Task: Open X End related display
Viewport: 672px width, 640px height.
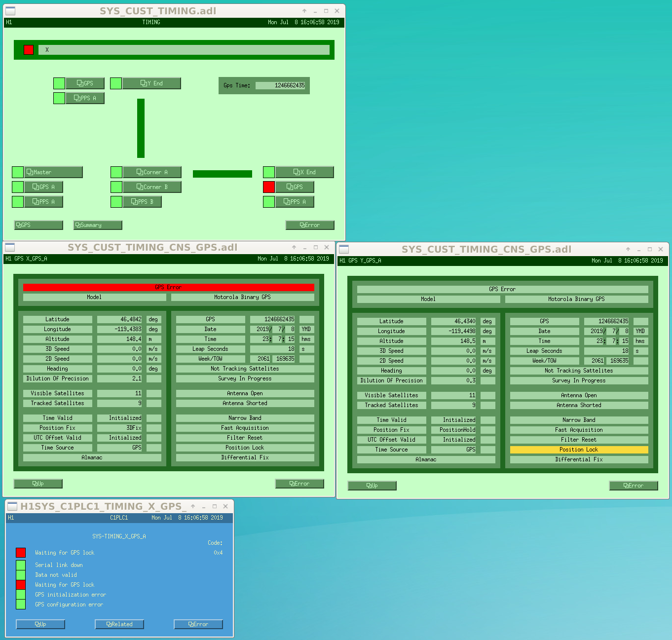Action: click(x=305, y=172)
